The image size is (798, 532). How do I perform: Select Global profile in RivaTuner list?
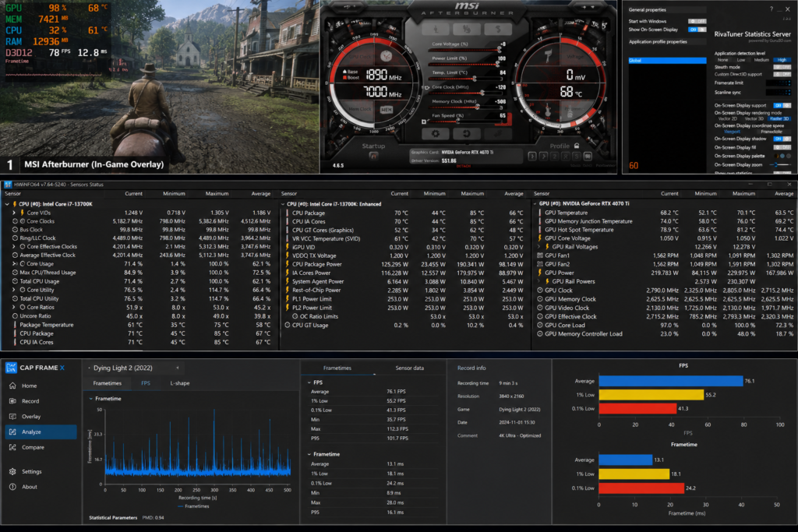coord(667,61)
